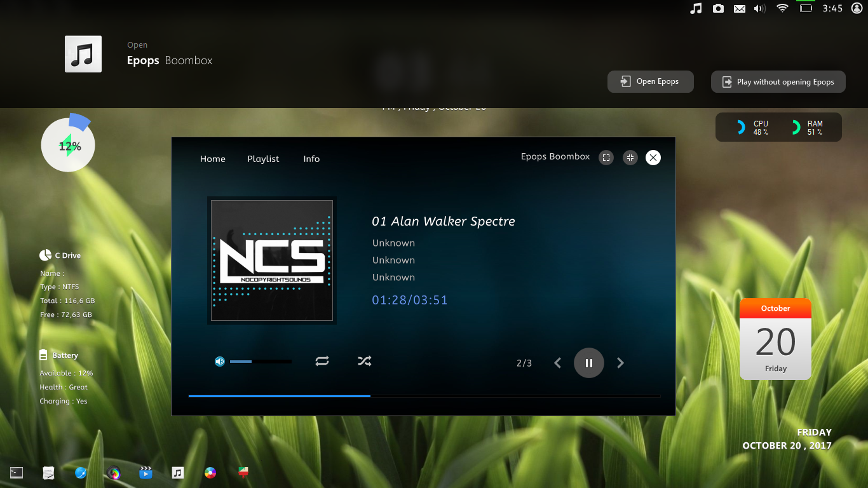Click the NCS album art thumbnail
Viewport: 868px width, 488px height.
pyautogui.click(x=272, y=261)
